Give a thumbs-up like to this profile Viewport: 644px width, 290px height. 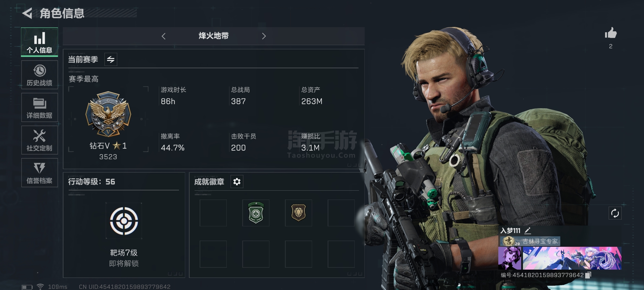(611, 33)
